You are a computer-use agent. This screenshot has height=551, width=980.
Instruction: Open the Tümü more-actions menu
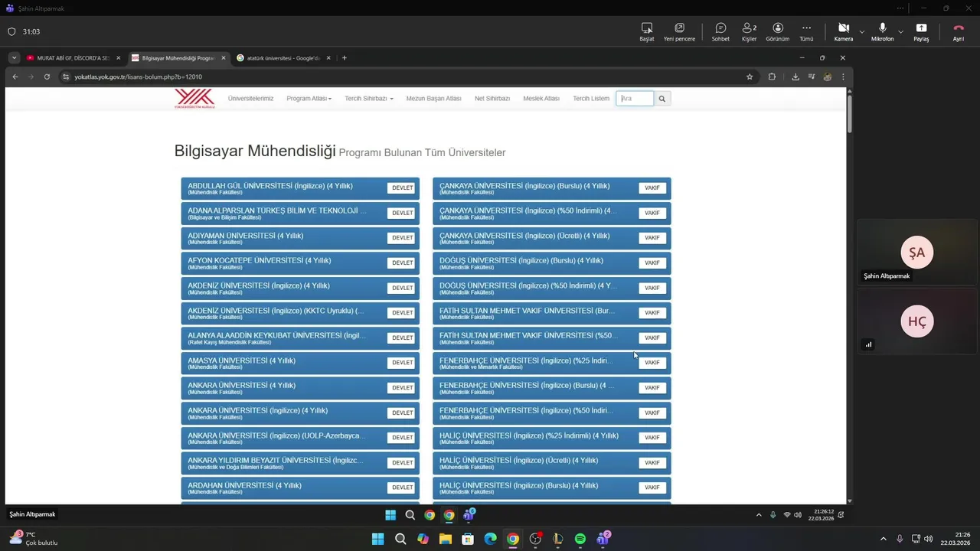coord(806,31)
